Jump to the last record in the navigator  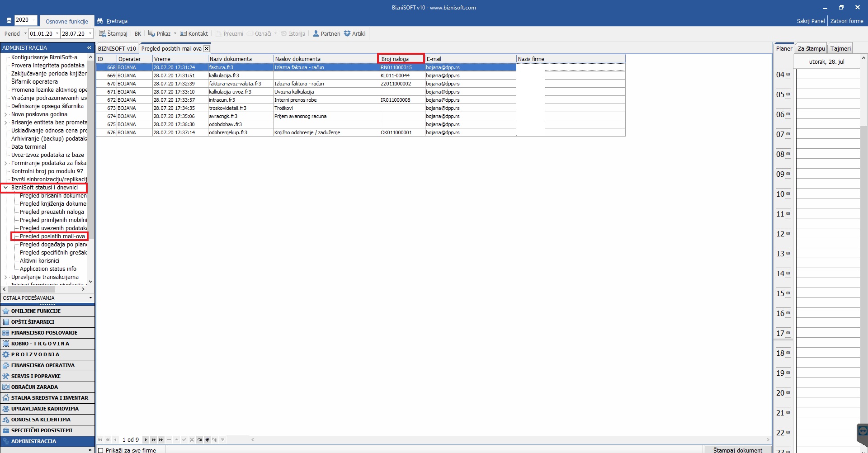[161, 439]
